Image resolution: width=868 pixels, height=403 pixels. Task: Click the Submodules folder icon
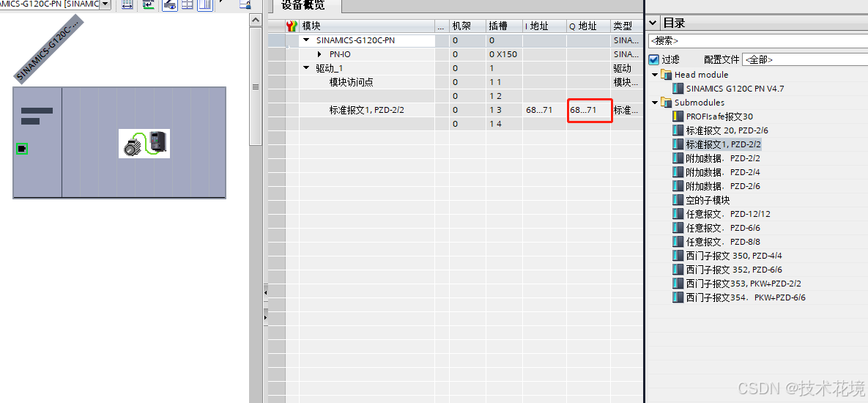(x=667, y=103)
